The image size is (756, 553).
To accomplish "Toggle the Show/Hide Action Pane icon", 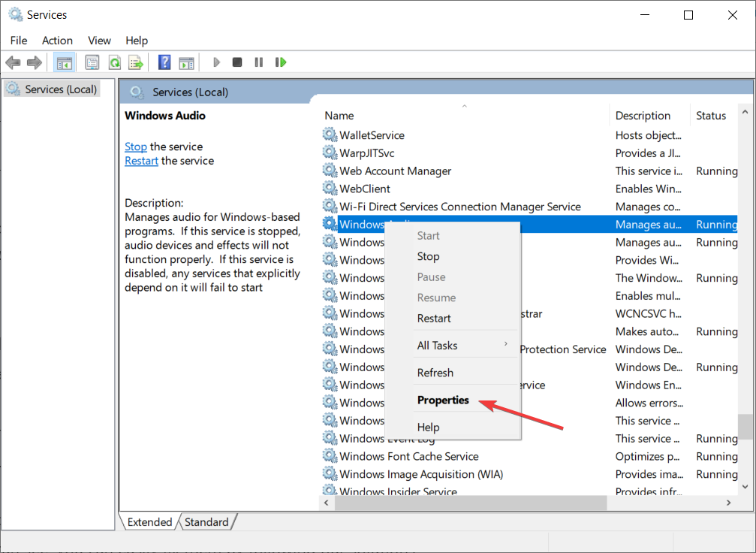I will click(187, 62).
